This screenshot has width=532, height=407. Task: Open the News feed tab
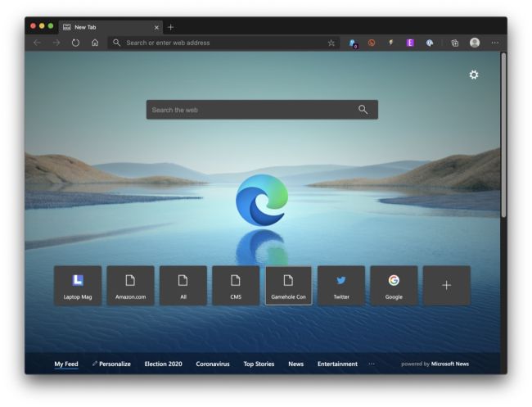(x=295, y=364)
